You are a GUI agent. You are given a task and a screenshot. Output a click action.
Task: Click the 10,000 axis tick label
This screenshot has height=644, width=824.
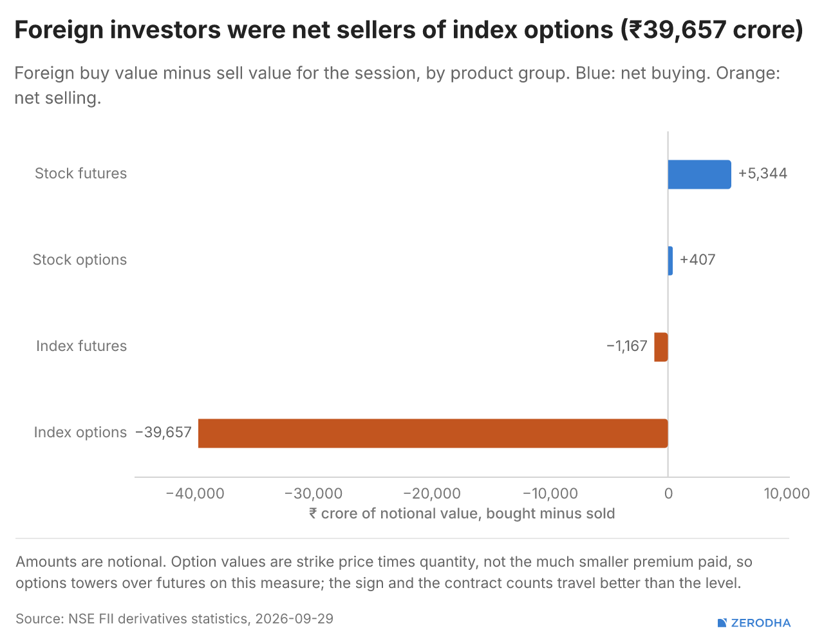[x=787, y=494]
